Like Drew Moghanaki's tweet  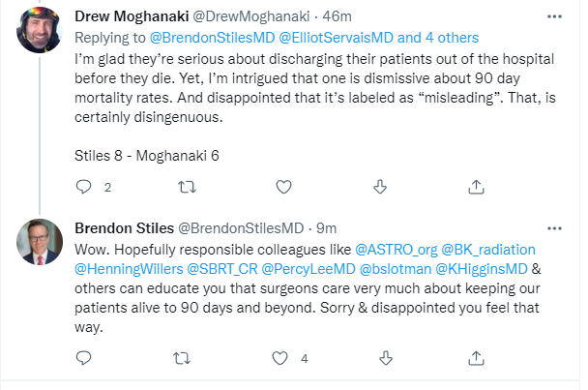pyautogui.click(x=282, y=187)
